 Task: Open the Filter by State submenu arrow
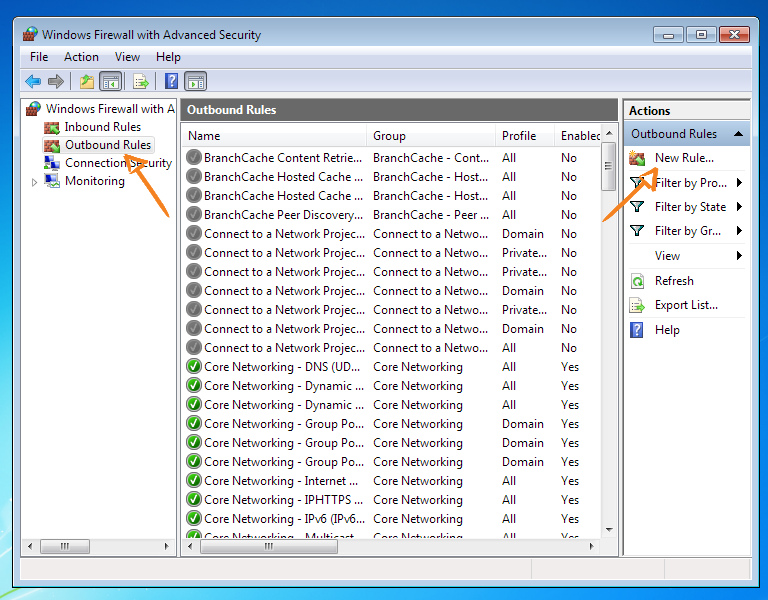click(x=739, y=207)
